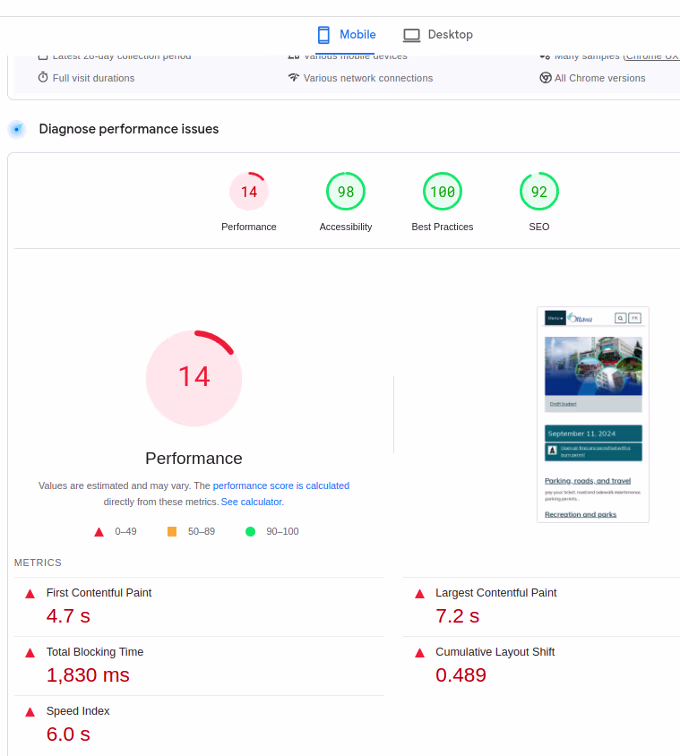Click the 'All Chrome versions' text
This screenshot has width=680, height=756.
coord(600,78)
